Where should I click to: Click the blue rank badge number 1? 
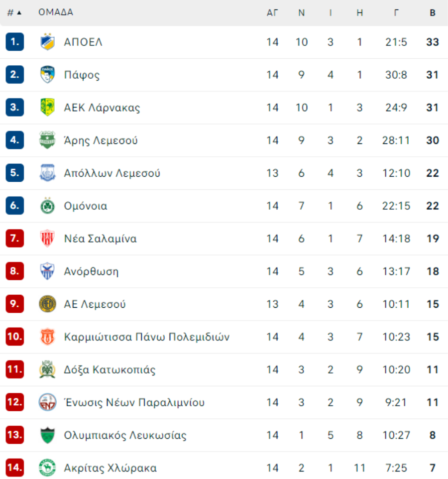point(14,42)
